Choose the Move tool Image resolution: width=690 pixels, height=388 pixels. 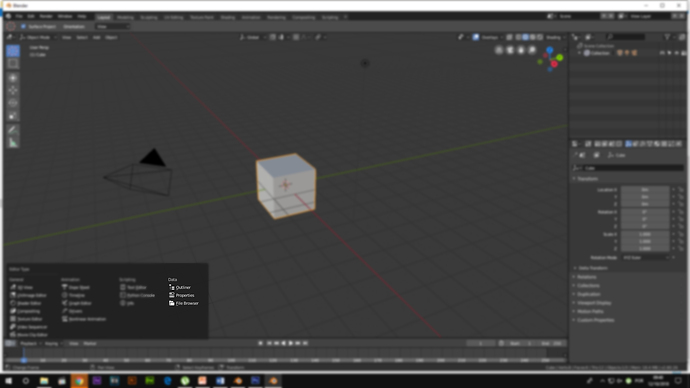click(x=13, y=90)
